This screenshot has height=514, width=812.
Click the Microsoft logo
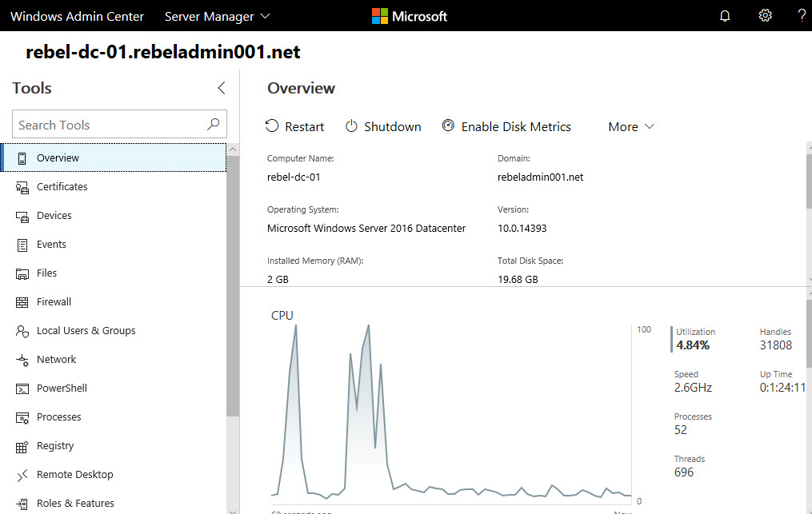[409, 16]
